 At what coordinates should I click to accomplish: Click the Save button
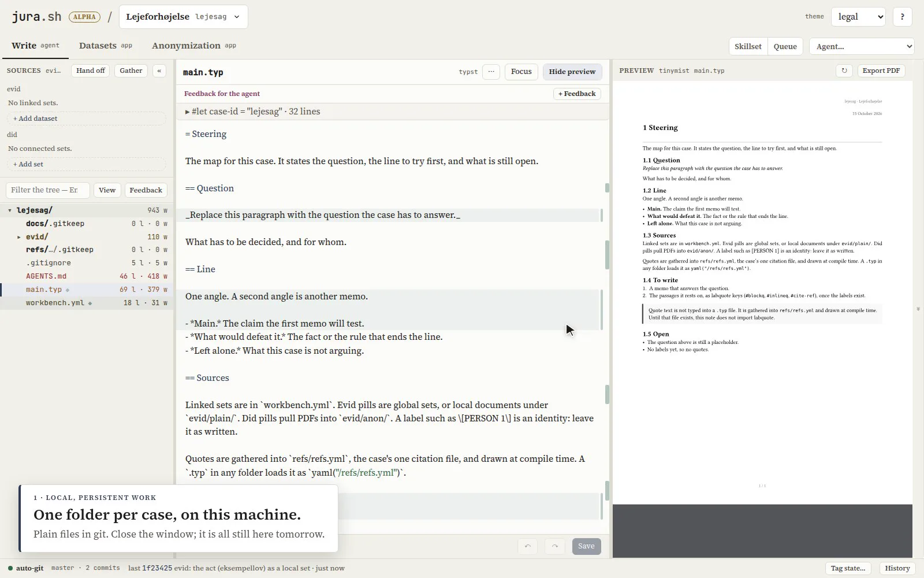586,546
